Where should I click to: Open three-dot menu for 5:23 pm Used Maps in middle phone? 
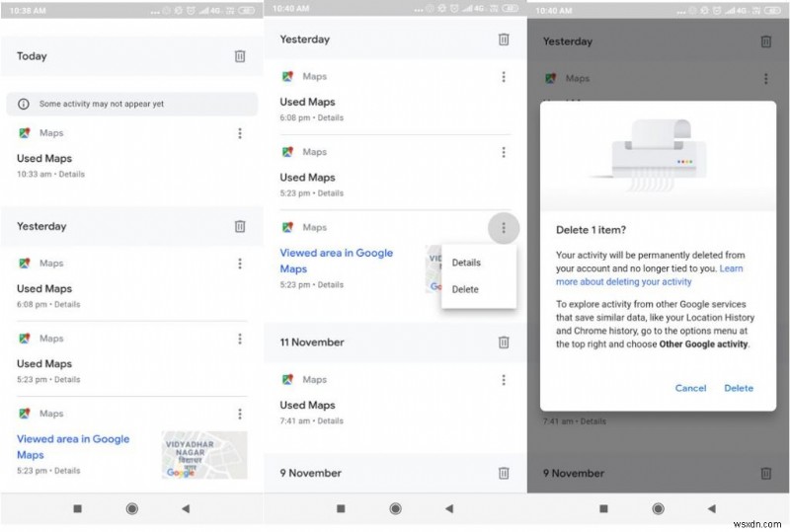504,152
